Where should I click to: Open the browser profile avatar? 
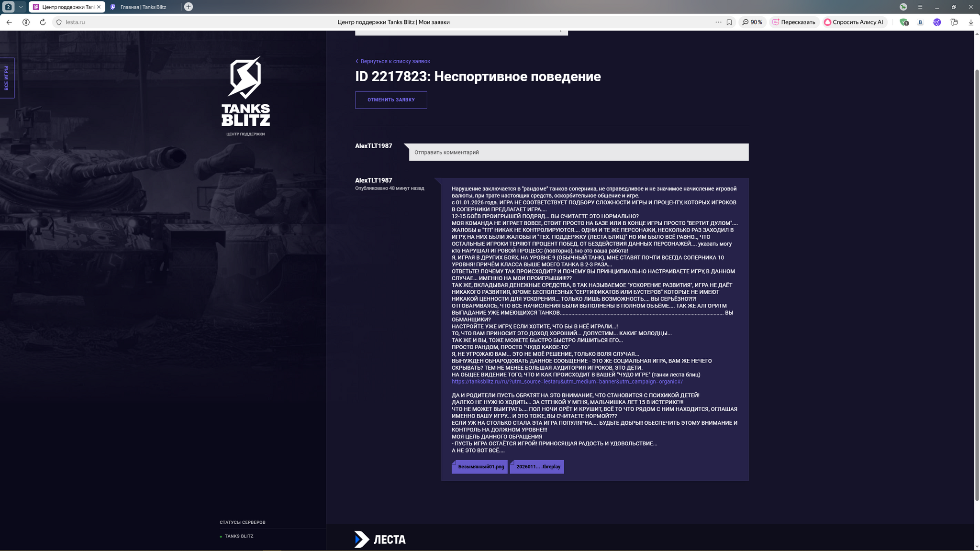pos(903,7)
